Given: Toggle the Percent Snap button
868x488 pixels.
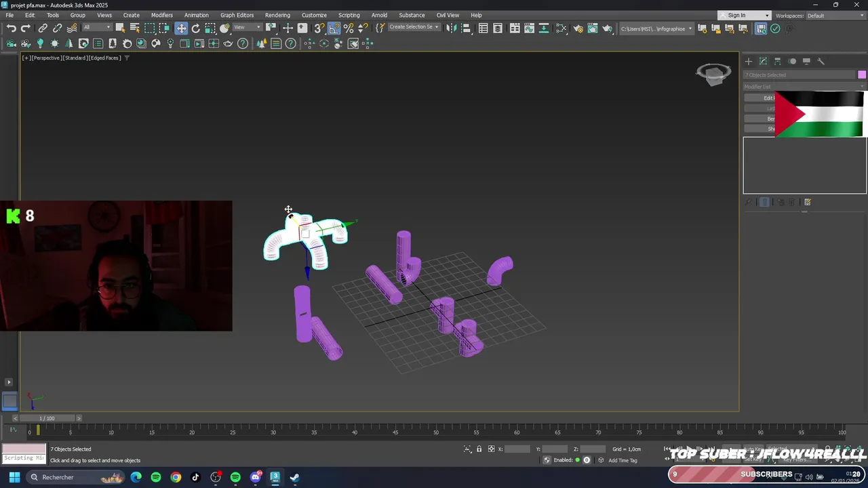Looking at the screenshot, I should 349,28.
